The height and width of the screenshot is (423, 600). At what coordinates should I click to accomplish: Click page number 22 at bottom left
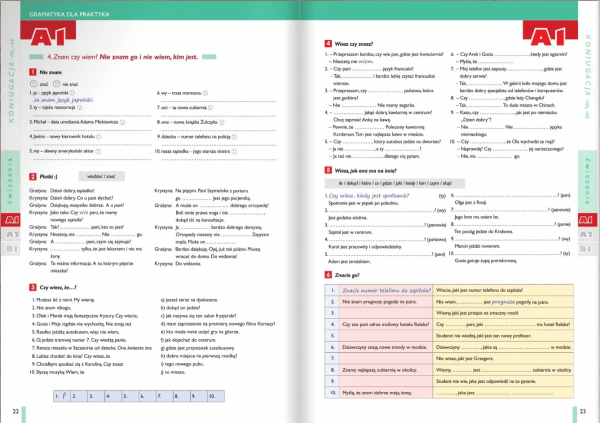(15, 411)
